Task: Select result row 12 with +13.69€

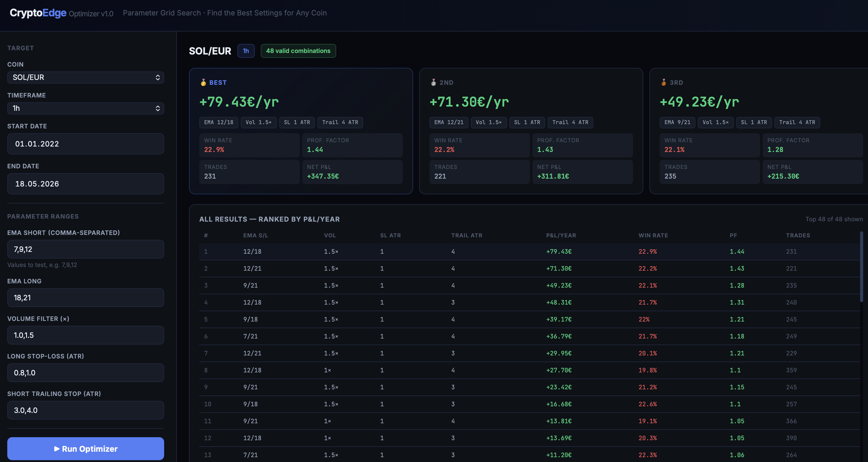Action: point(529,438)
